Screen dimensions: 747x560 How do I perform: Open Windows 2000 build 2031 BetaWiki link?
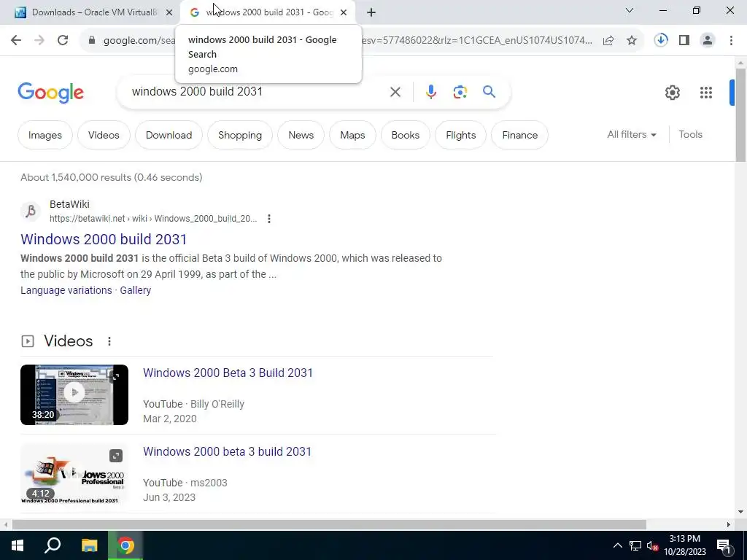[x=104, y=239]
